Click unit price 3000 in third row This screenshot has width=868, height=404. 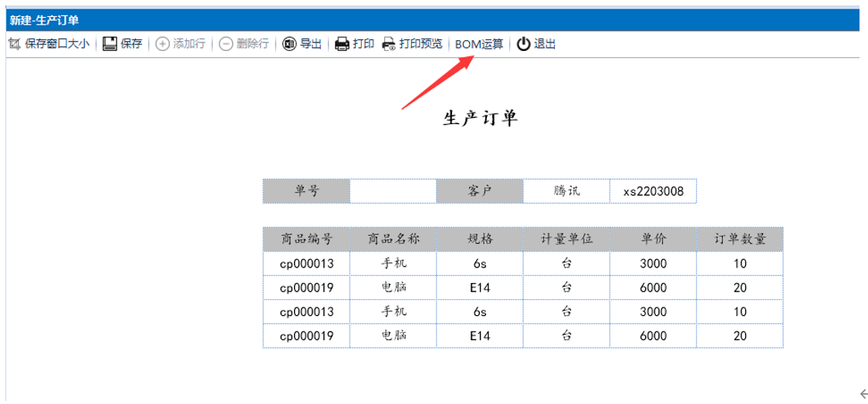click(653, 311)
